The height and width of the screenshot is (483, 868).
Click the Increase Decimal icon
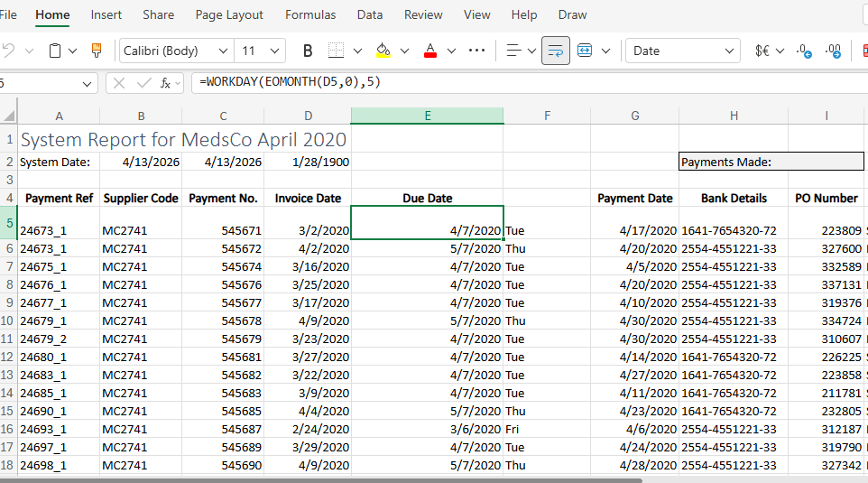coord(833,51)
